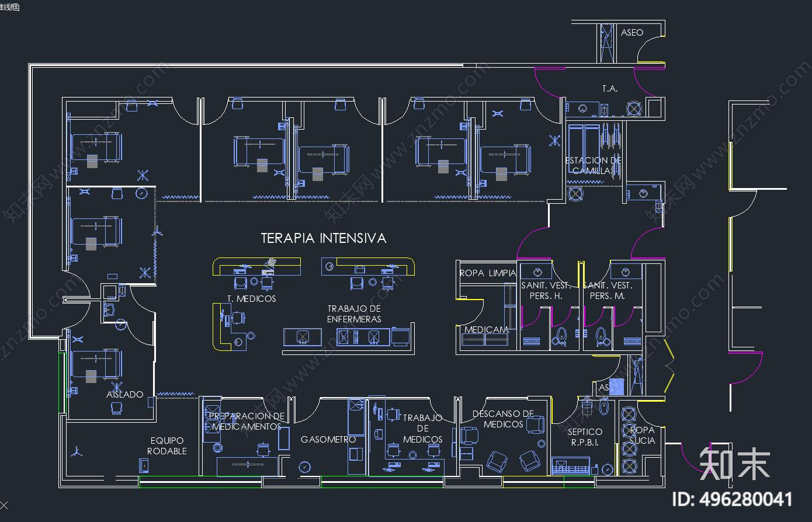Click the SANIT. VEST. PERS. M. label
The height and width of the screenshot is (522, 812).
pyautogui.click(x=608, y=290)
